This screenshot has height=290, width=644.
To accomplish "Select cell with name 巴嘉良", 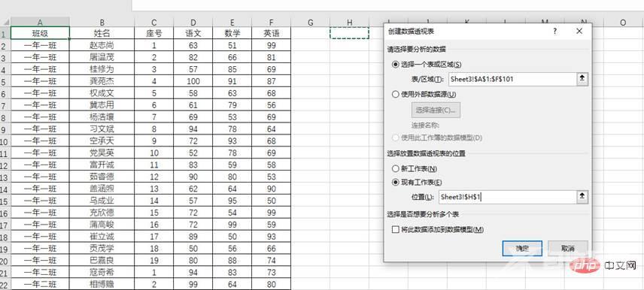I will (102, 261).
